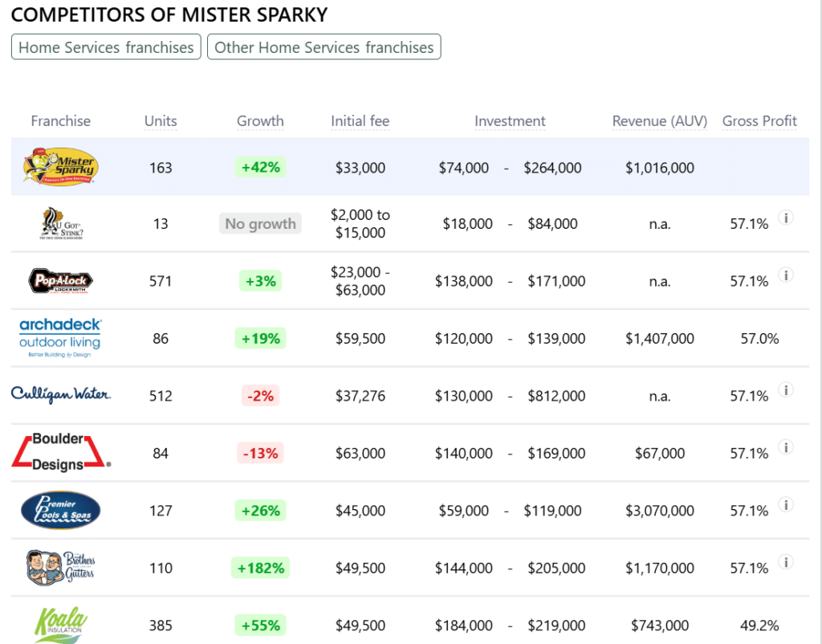Click the $1,407,000 revenue value

[660, 339]
